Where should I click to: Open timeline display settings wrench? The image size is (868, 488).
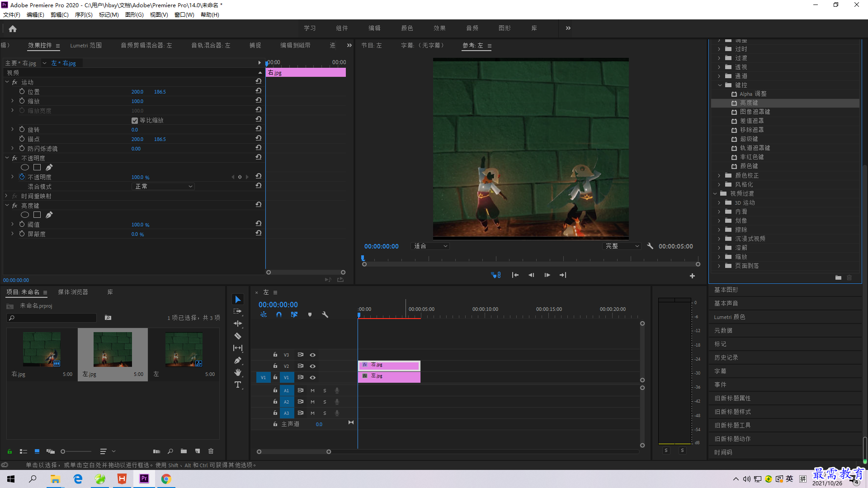click(x=325, y=314)
